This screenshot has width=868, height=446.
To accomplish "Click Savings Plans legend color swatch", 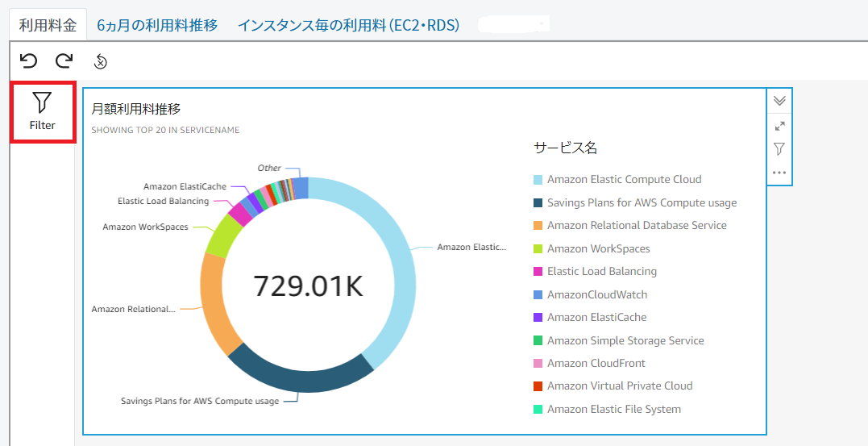I will click(538, 202).
